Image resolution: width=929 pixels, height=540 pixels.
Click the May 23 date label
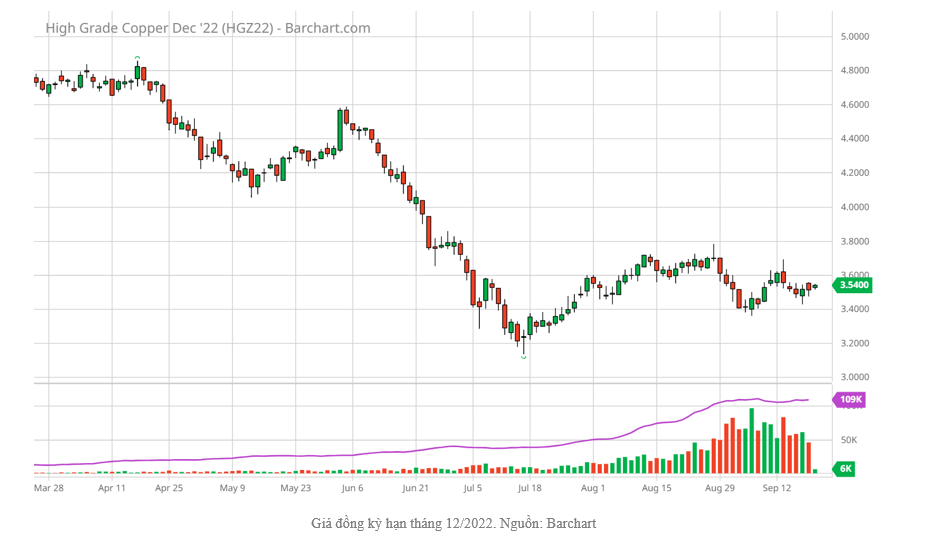pos(296,488)
